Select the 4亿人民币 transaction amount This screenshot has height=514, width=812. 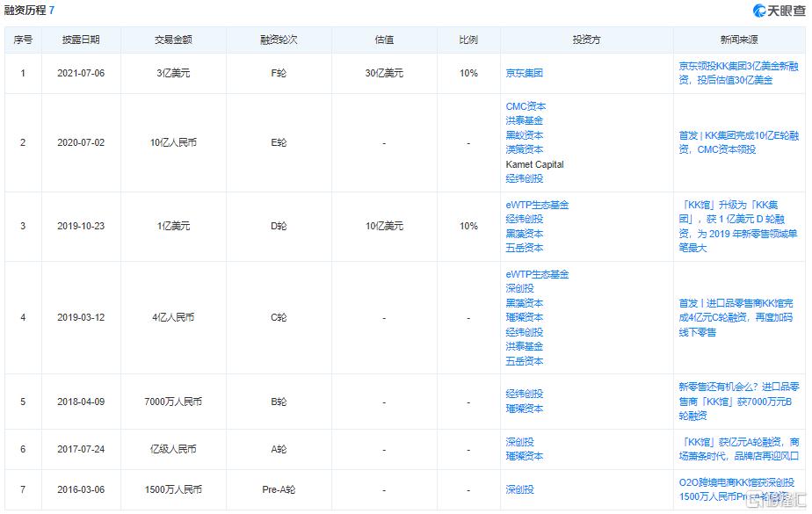(x=173, y=317)
